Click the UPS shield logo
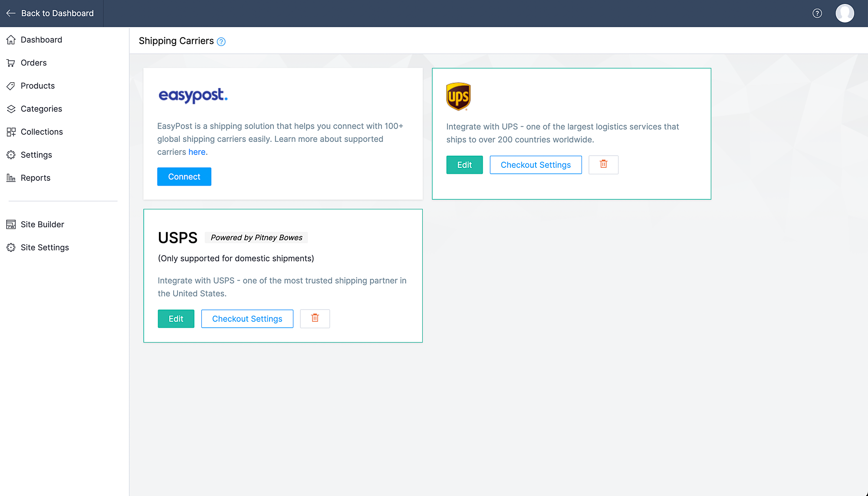The width and height of the screenshot is (868, 496). click(x=458, y=97)
